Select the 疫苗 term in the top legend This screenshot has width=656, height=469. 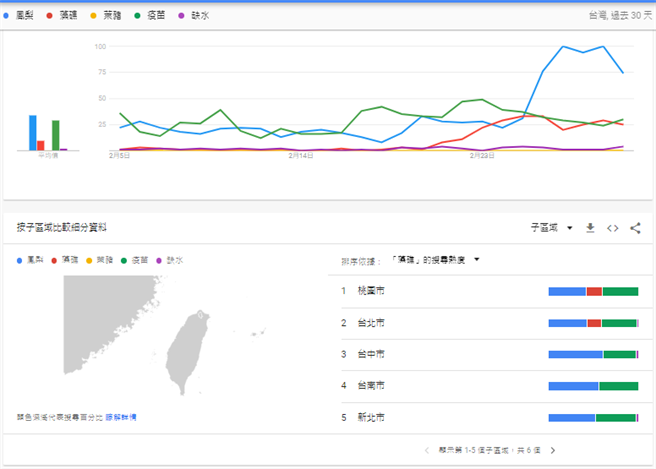(x=154, y=16)
